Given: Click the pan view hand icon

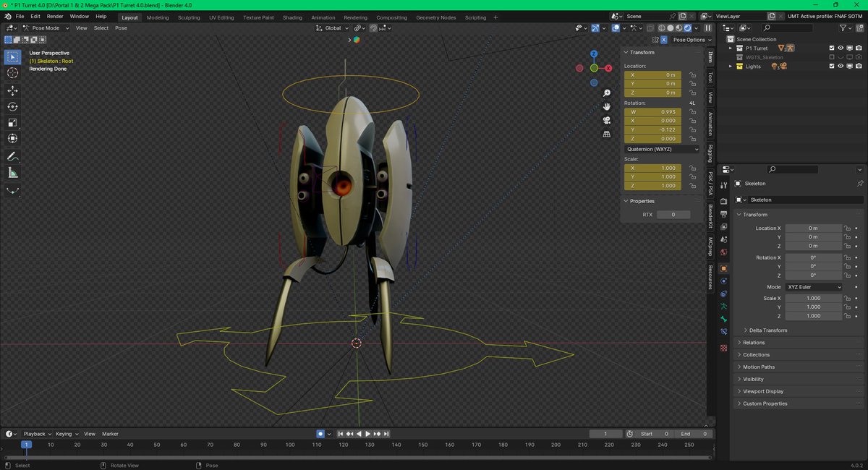Looking at the screenshot, I should [x=607, y=106].
